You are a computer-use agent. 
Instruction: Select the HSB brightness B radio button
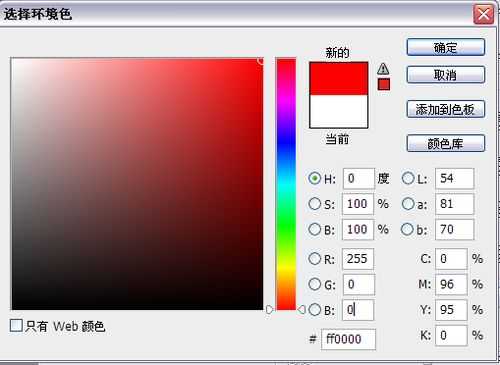click(x=314, y=229)
